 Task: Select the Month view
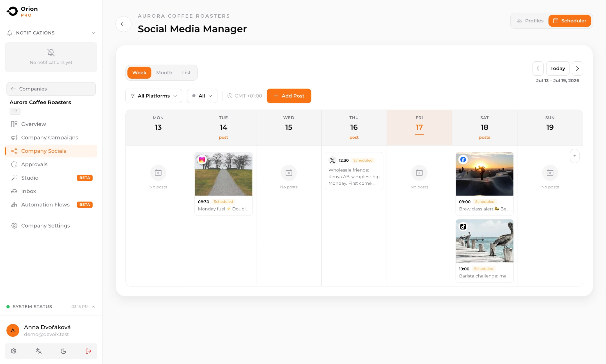pos(164,73)
